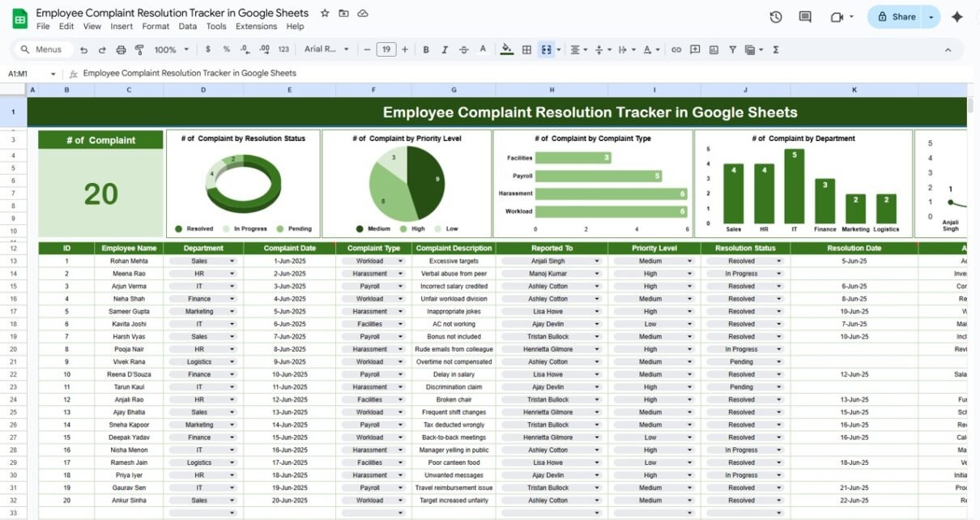Image resolution: width=980 pixels, height=520 pixels.
Task: Open version history clock icon
Action: point(776,17)
